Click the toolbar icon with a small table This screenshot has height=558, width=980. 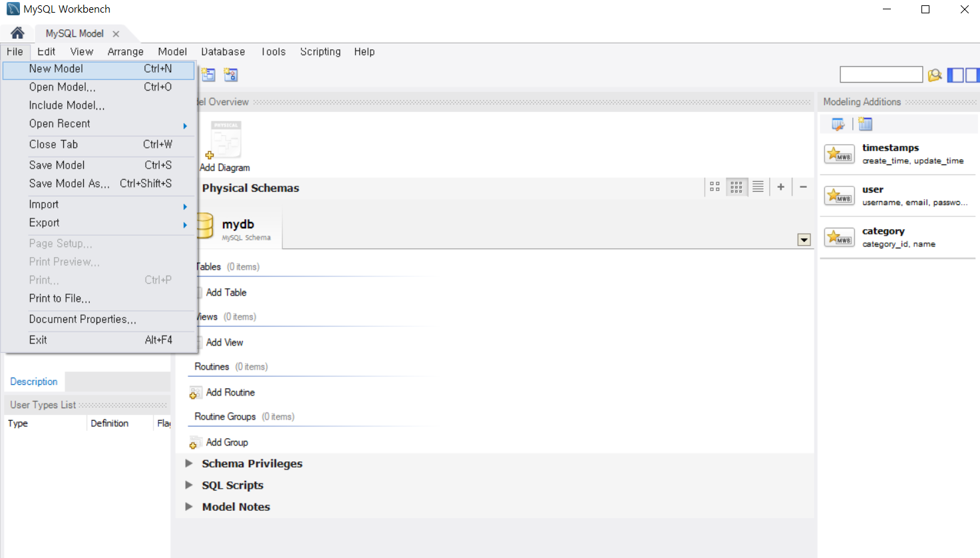point(208,75)
